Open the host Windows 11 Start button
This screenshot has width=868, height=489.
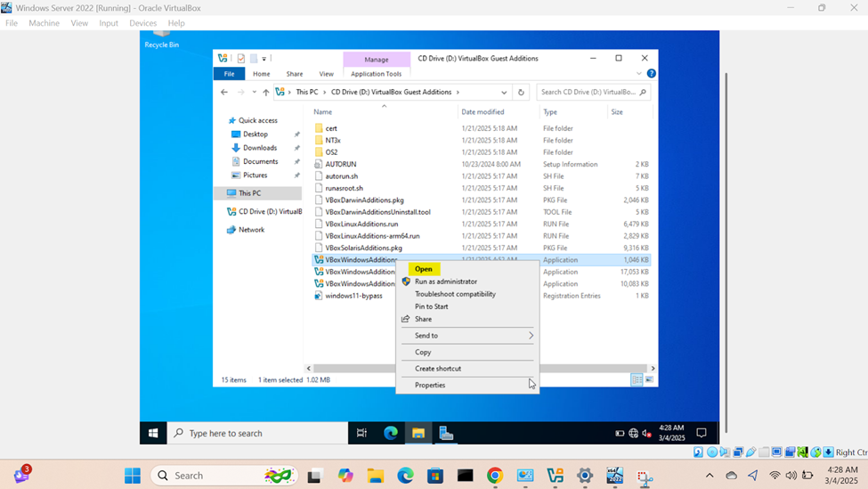pyautogui.click(x=133, y=475)
